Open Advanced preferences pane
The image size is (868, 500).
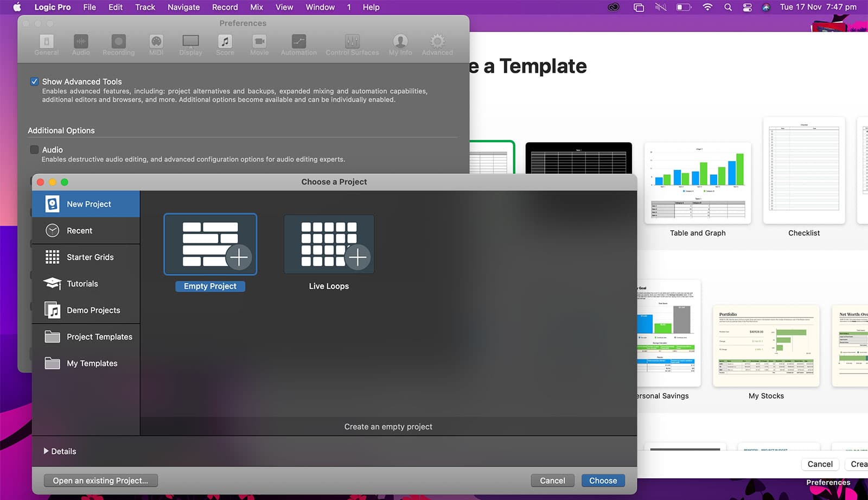click(x=437, y=45)
